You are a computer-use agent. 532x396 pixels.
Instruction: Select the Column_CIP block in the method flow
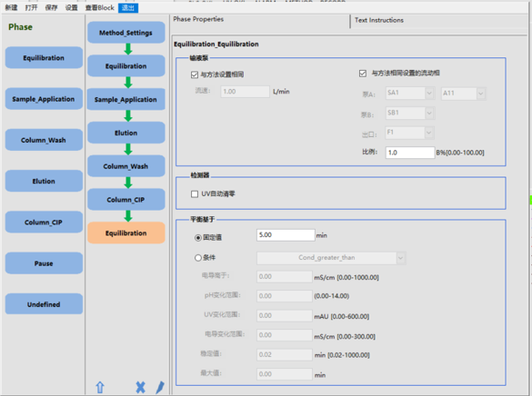coord(125,200)
